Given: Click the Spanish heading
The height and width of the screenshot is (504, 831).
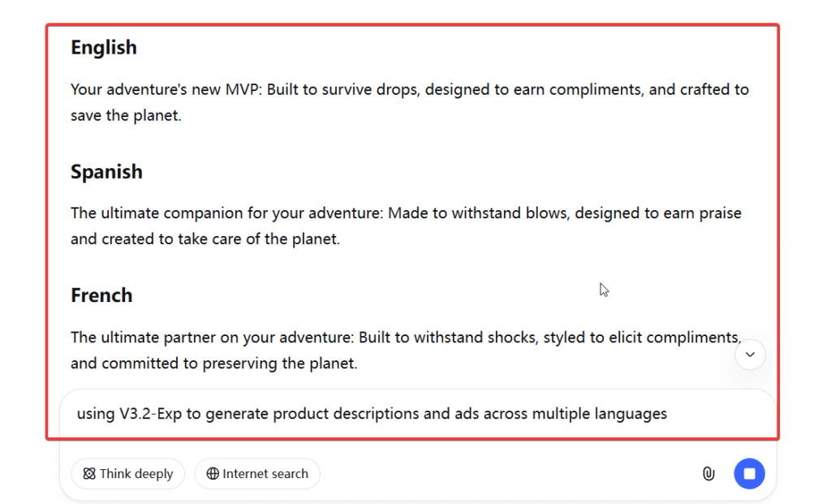Looking at the screenshot, I should [106, 172].
